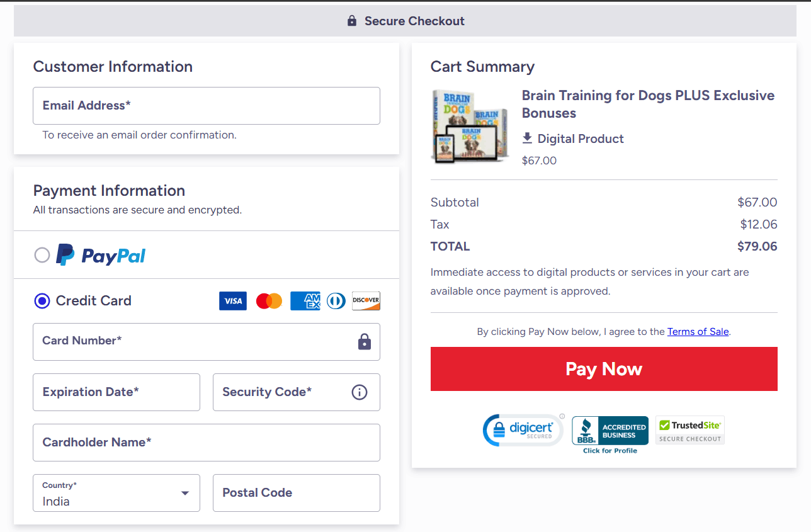This screenshot has height=532, width=811.
Task: Click the Pay Now button
Action: [x=604, y=369]
